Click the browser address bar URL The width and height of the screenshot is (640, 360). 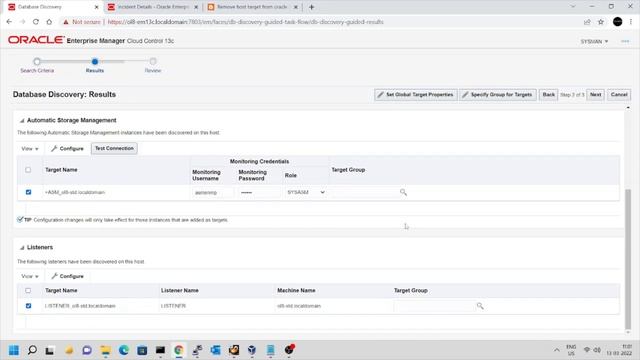pos(245,22)
